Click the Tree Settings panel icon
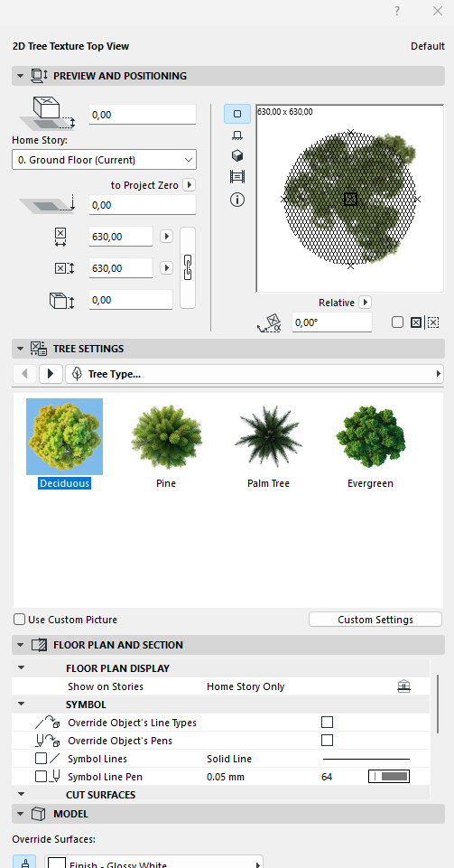Image resolution: width=454 pixels, height=868 pixels. [x=39, y=349]
